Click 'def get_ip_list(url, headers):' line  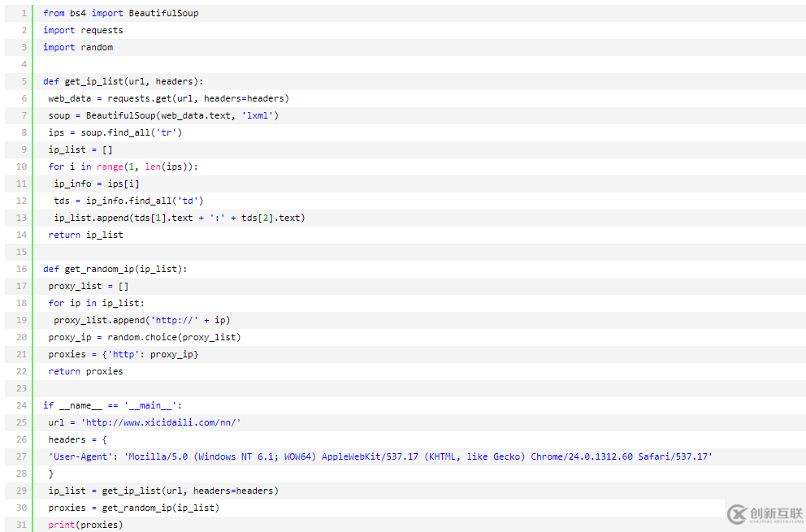coord(123,81)
